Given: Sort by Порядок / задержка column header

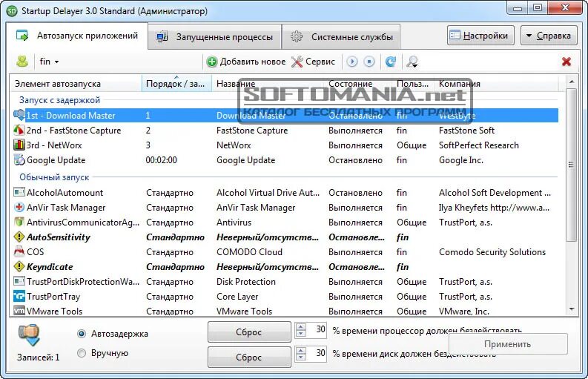Looking at the screenshot, I should (x=176, y=84).
